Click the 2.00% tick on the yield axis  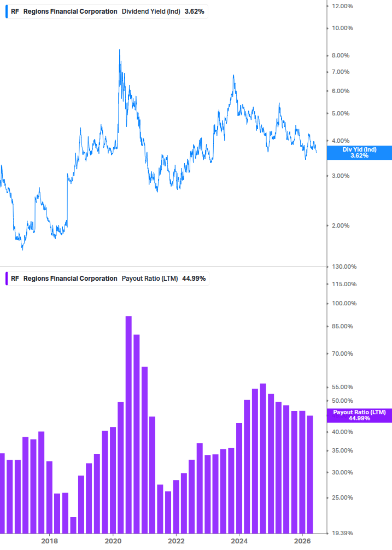click(x=341, y=225)
